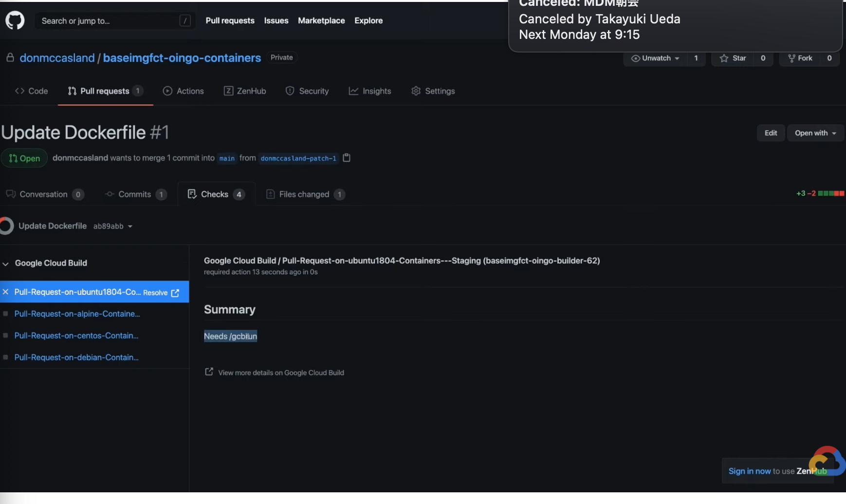846x504 pixels.
Task: Open the GitHub home logo
Action: tap(15, 20)
